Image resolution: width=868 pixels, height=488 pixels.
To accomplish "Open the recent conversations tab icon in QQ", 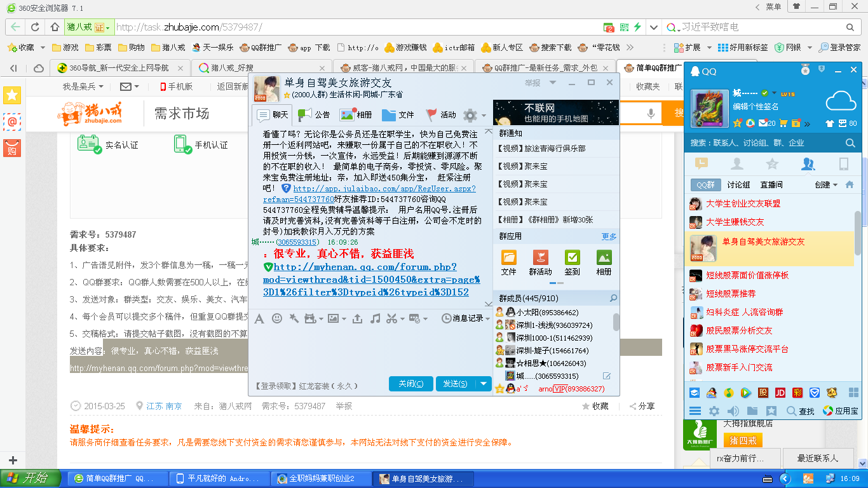I will point(702,164).
